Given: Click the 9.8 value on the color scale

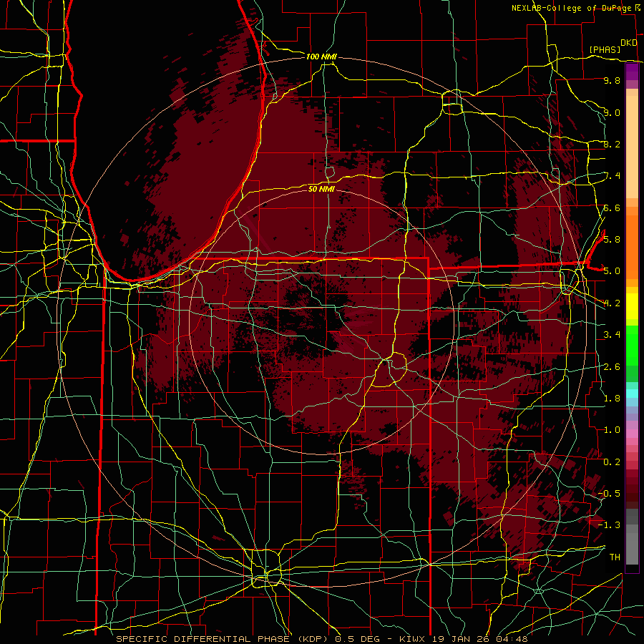Looking at the screenshot, I should 612,80.
